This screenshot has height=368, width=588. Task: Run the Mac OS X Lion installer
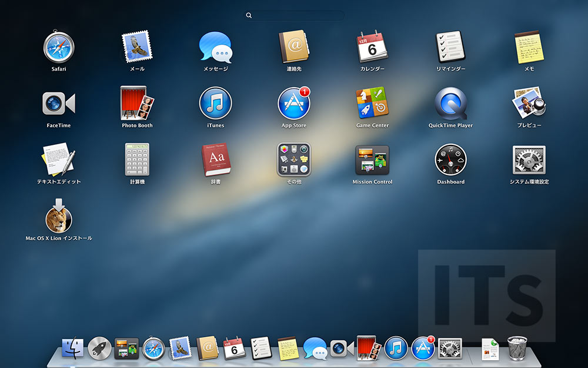(x=58, y=218)
